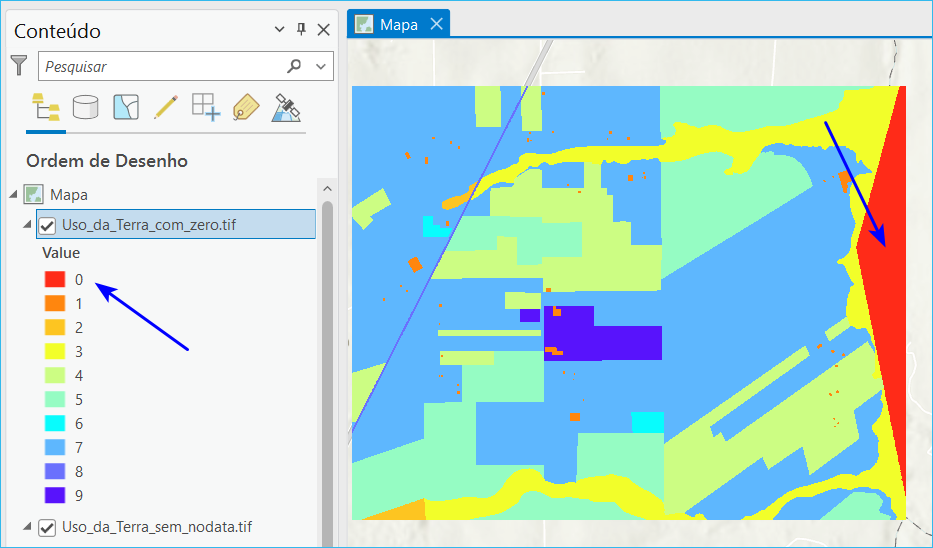The image size is (933, 548).
Task: Click the search magnifier icon
Action: click(x=294, y=66)
